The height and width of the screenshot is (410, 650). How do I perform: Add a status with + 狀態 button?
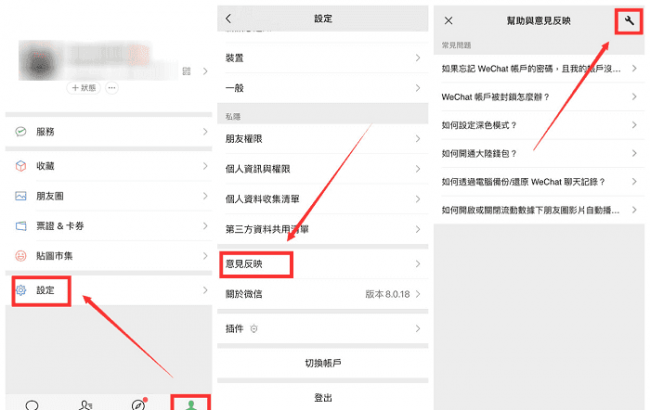pos(83,88)
